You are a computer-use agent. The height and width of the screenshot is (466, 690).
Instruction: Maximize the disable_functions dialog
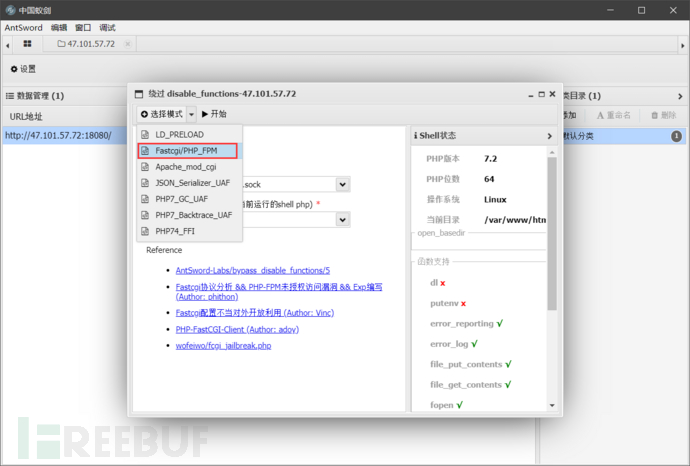542,94
